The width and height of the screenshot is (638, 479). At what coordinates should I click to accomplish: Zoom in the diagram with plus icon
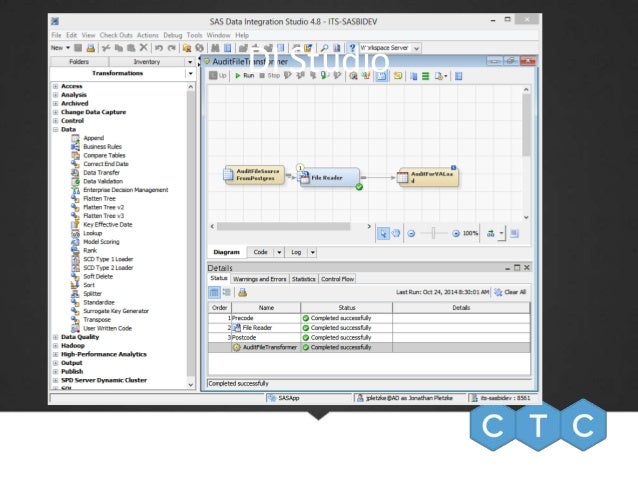point(456,234)
